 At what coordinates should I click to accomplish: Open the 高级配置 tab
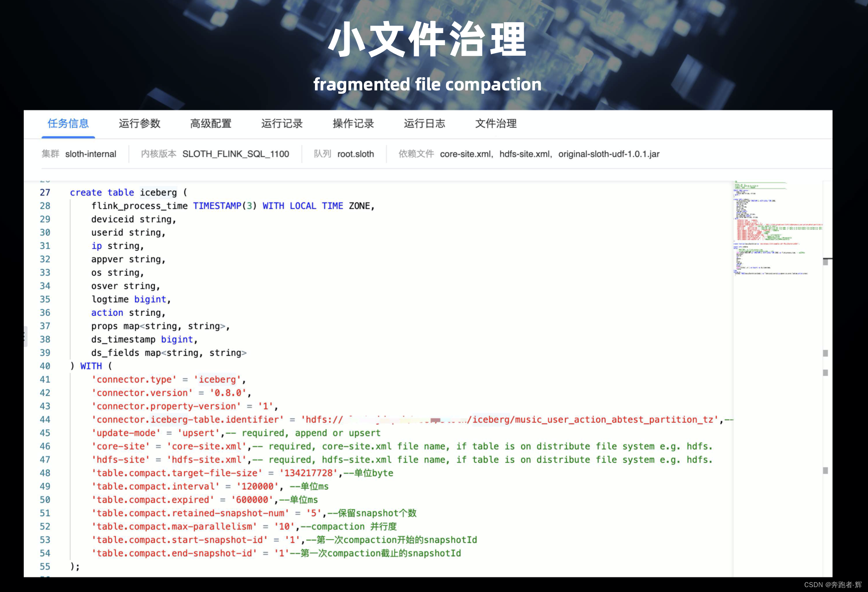pos(211,124)
